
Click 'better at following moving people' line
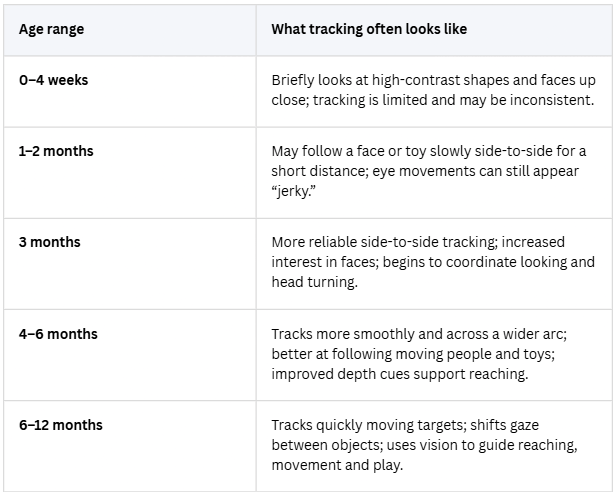[x=413, y=354]
